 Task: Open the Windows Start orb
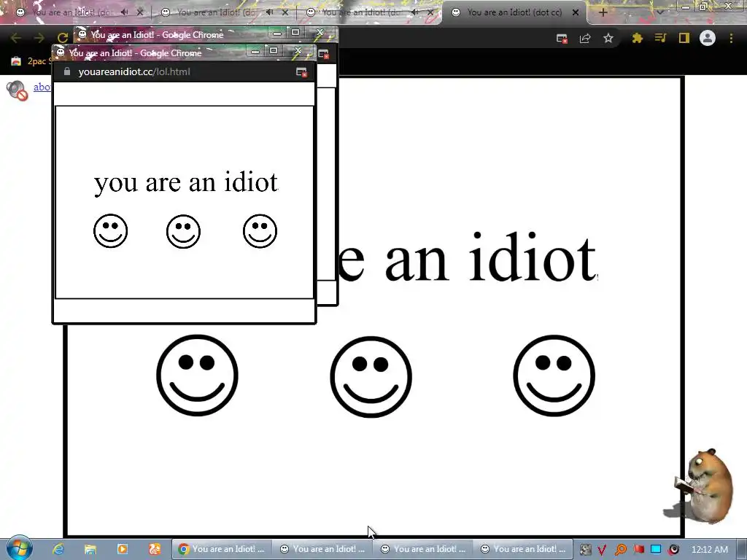click(x=20, y=548)
